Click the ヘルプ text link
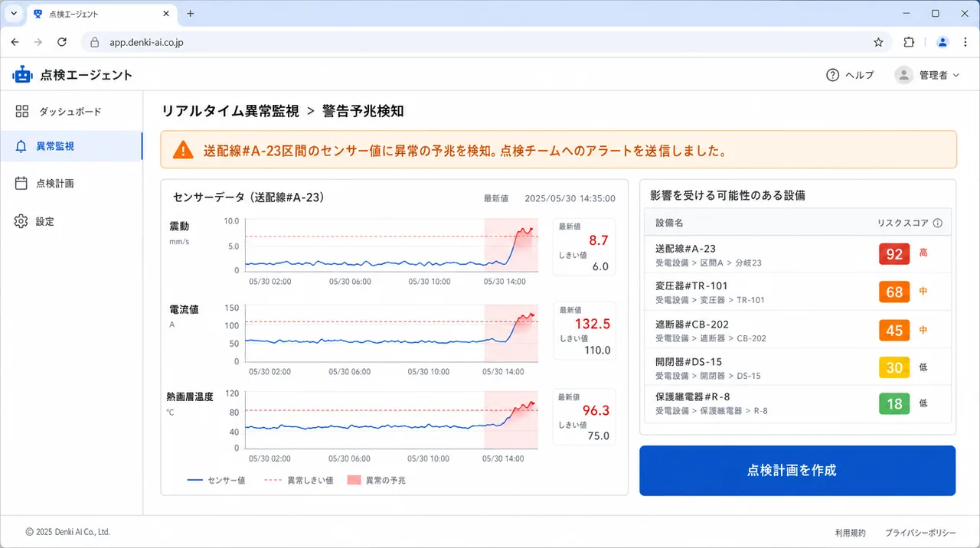 [859, 75]
